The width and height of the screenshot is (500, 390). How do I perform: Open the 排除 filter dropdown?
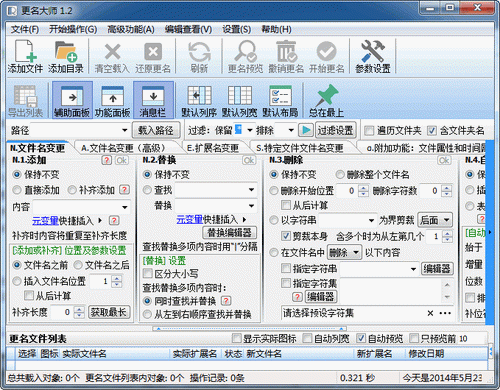click(291, 130)
